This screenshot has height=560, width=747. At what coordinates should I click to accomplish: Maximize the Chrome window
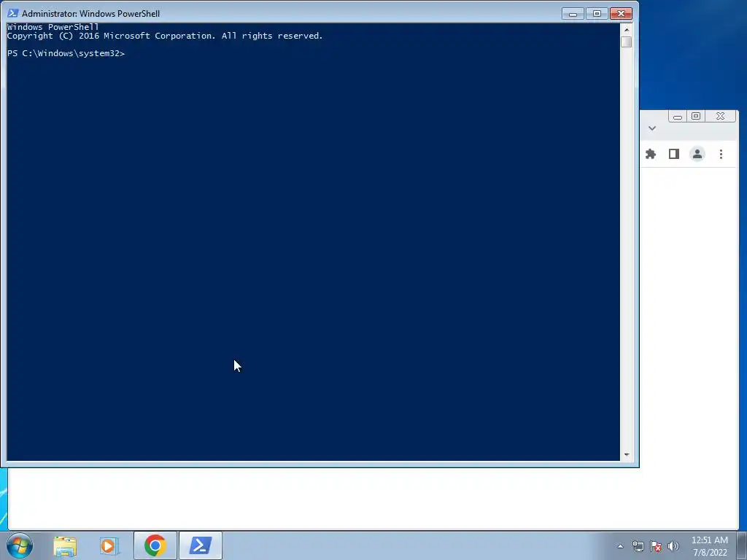[695, 116]
